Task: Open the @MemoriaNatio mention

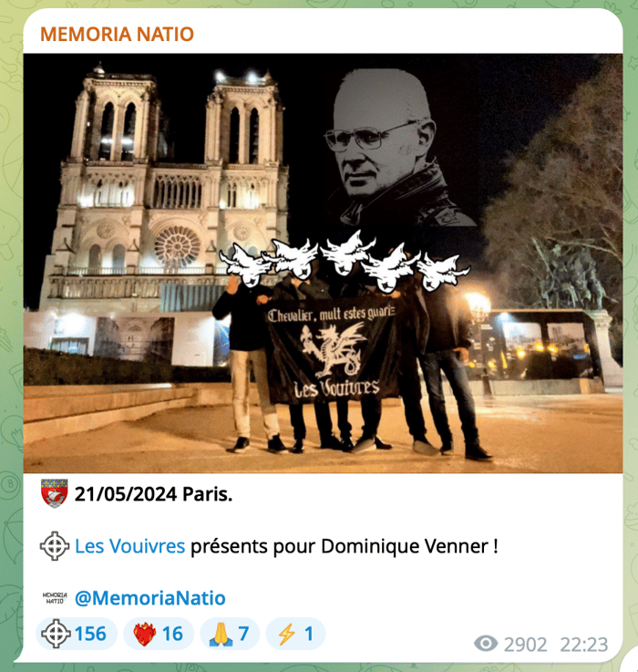Action: pyautogui.click(x=150, y=598)
